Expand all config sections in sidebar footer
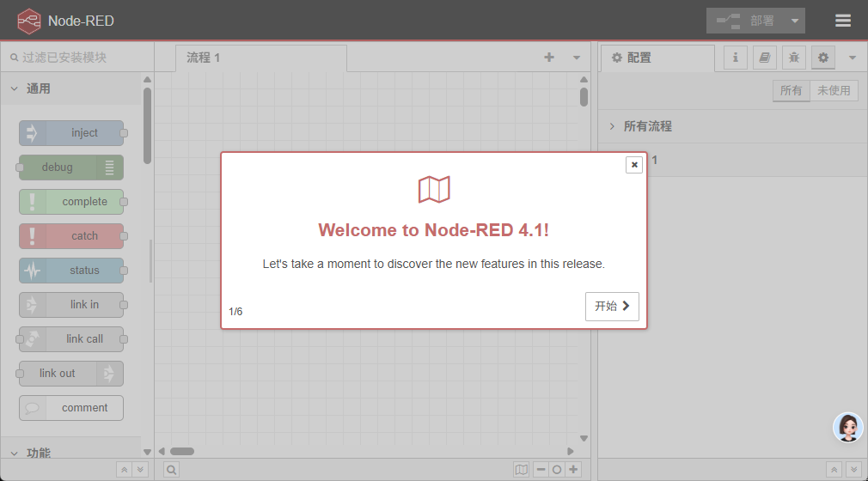 853,469
